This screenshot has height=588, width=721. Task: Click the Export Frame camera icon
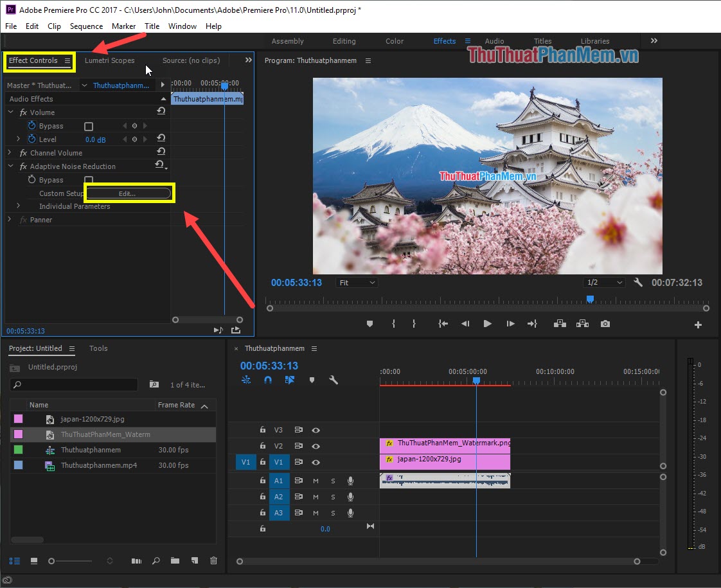pos(605,324)
